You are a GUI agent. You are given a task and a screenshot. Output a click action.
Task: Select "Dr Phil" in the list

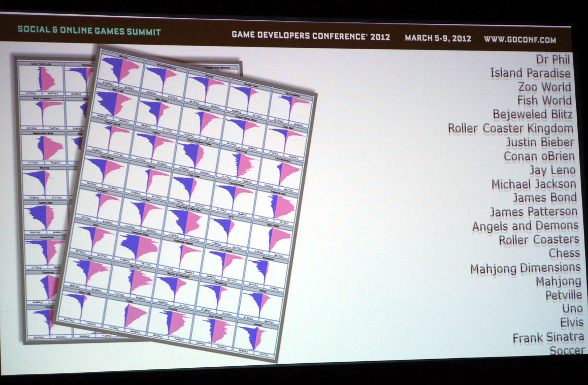(x=553, y=59)
